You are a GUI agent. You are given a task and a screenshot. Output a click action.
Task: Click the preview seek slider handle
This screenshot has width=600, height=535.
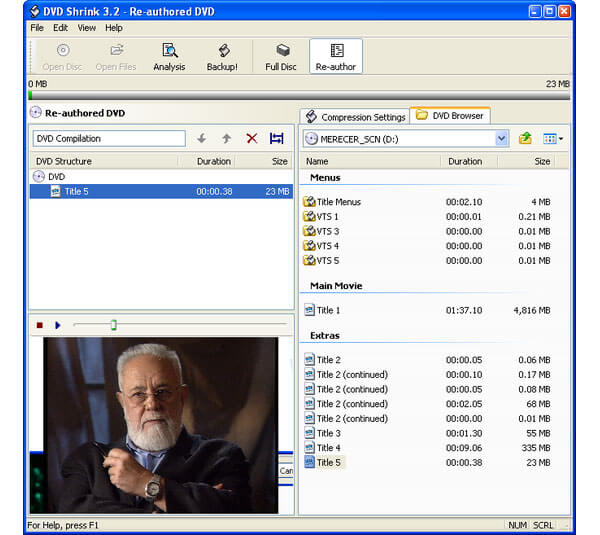114,325
